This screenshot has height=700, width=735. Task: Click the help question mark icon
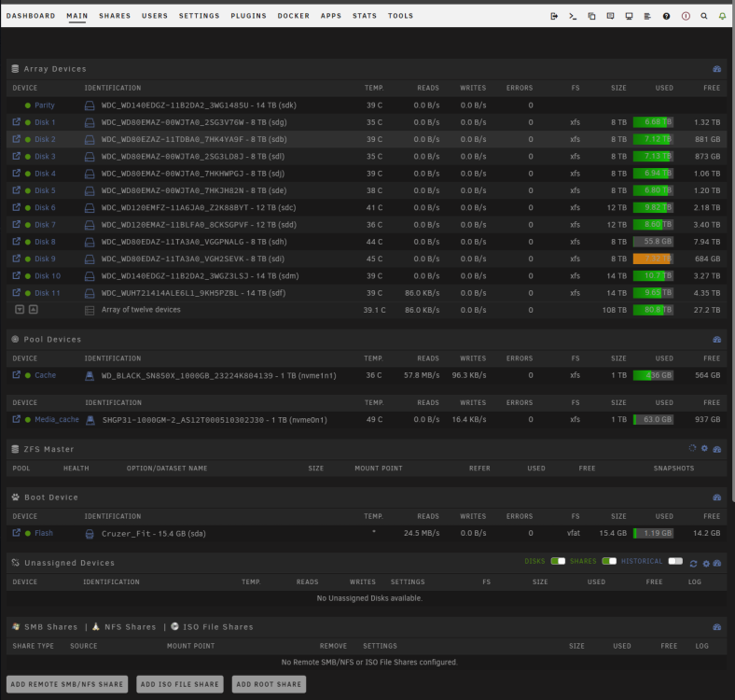666,16
